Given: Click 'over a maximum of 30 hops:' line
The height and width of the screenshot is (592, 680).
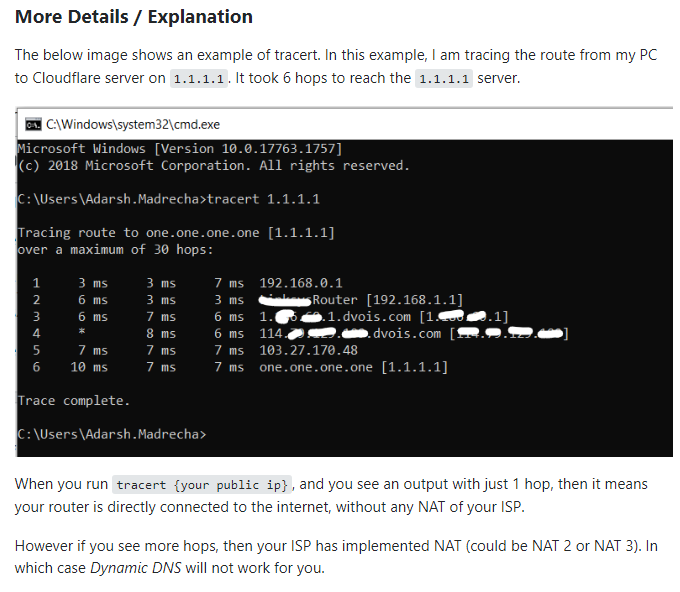Looking at the screenshot, I should [x=115, y=250].
